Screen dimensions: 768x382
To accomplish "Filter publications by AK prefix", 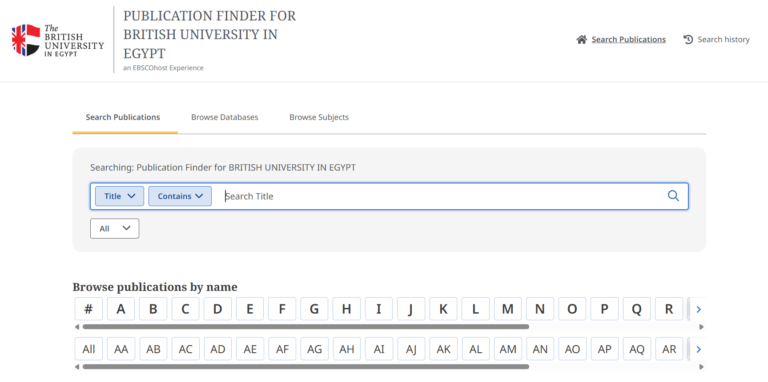I will [443, 349].
